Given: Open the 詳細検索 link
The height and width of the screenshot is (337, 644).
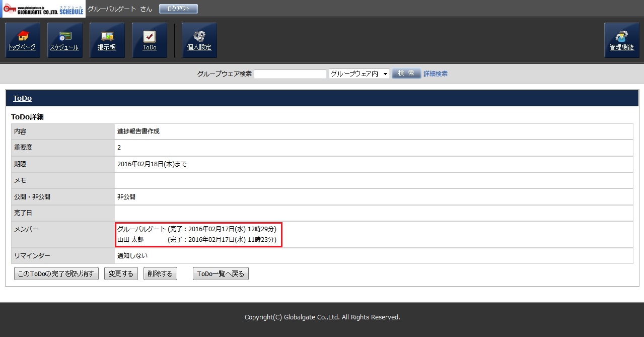Looking at the screenshot, I should click(x=435, y=74).
